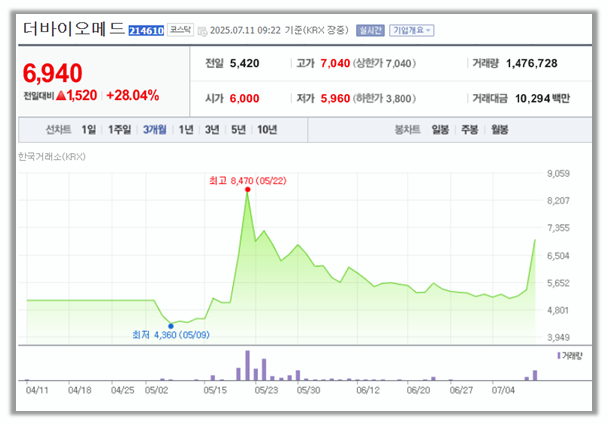Switch to 일봉 daily candle chart

[440, 130]
